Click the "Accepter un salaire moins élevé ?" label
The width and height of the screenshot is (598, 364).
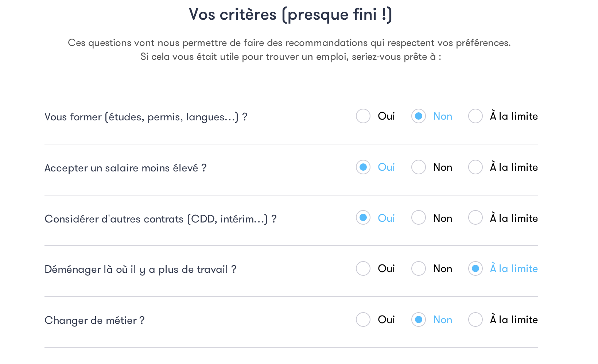125,168
